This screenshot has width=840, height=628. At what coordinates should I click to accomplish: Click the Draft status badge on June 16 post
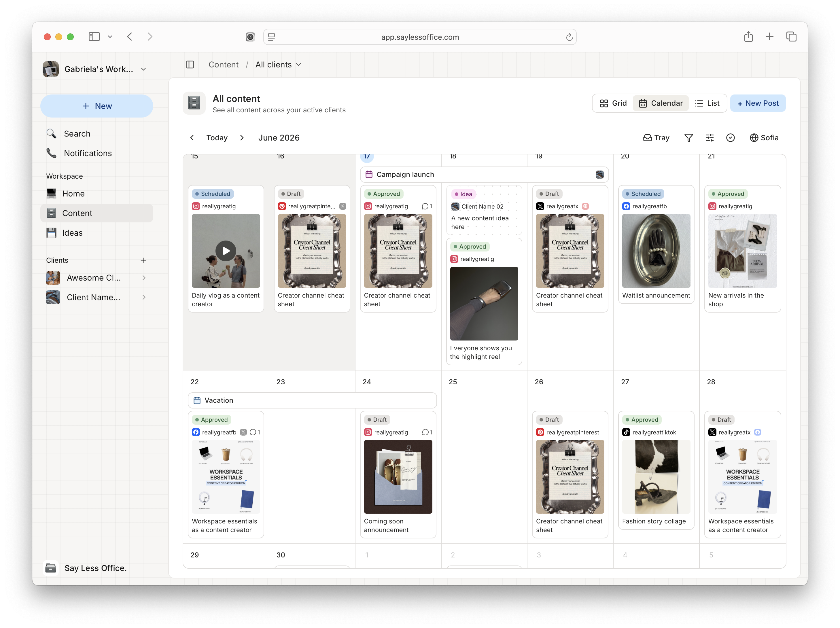(x=290, y=194)
